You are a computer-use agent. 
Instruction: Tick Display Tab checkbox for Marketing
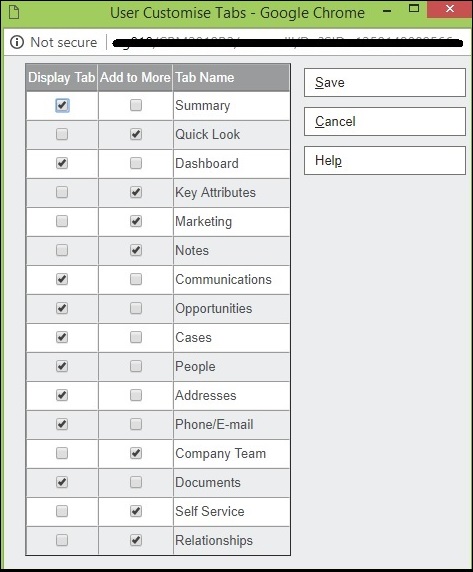click(x=62, y=221)
